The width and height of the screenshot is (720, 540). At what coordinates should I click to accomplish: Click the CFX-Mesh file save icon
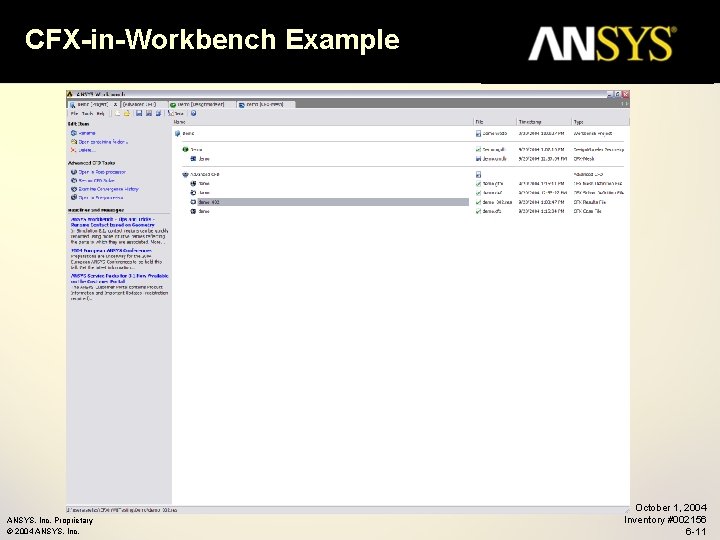pos(478,158)
